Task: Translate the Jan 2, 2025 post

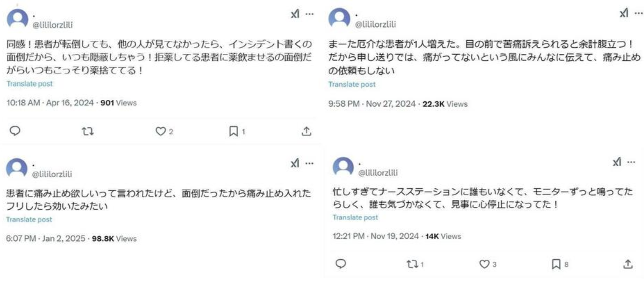Action: pos(29,220)
